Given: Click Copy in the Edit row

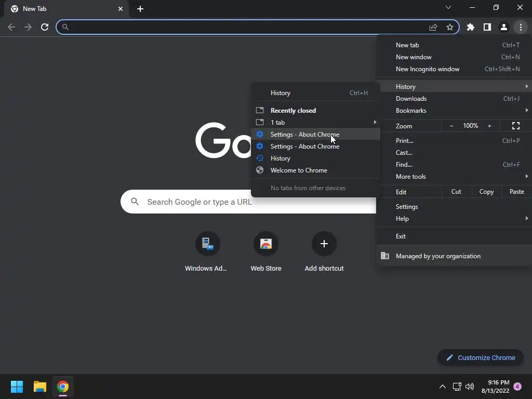Looking at the screenshot, I should click(486, 192).
